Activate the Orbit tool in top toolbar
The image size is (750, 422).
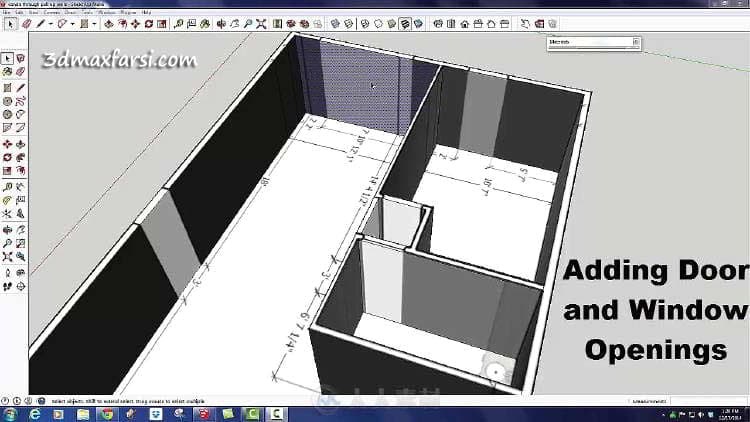click(221, 23)
